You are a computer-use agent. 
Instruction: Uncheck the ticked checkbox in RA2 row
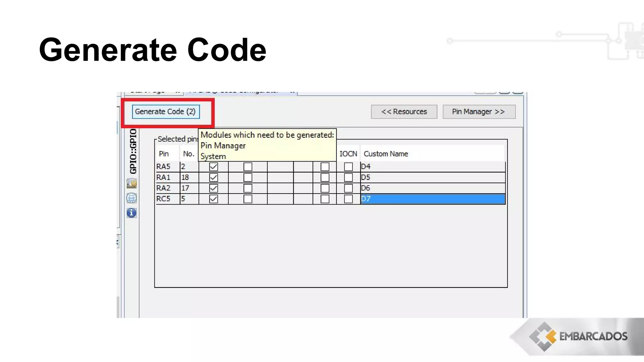[214, 188]
